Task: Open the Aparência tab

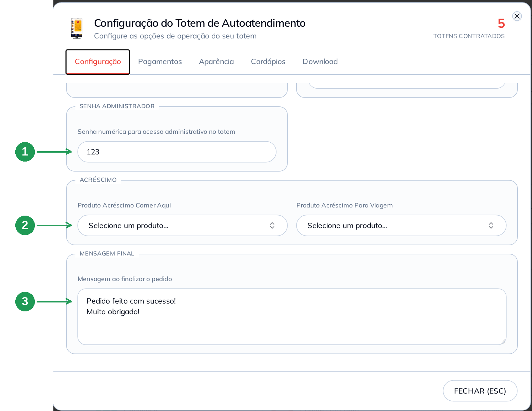Action: pos(216,62)
